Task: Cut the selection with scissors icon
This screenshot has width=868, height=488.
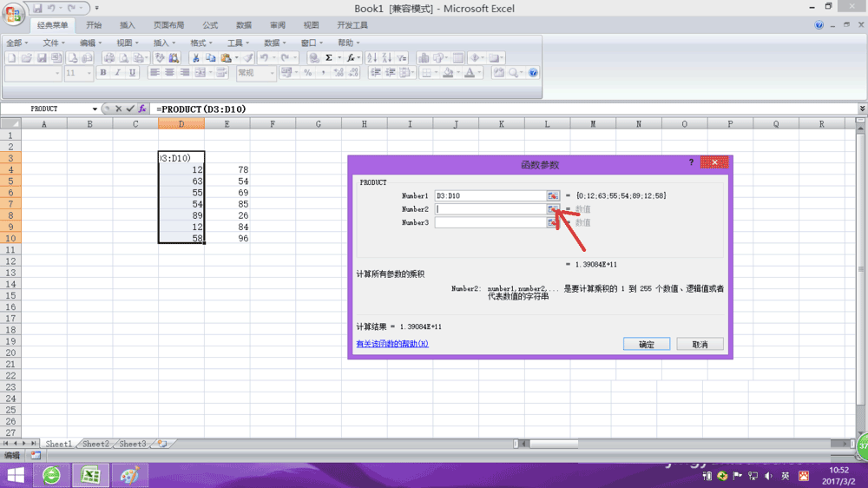Action: 195,57
